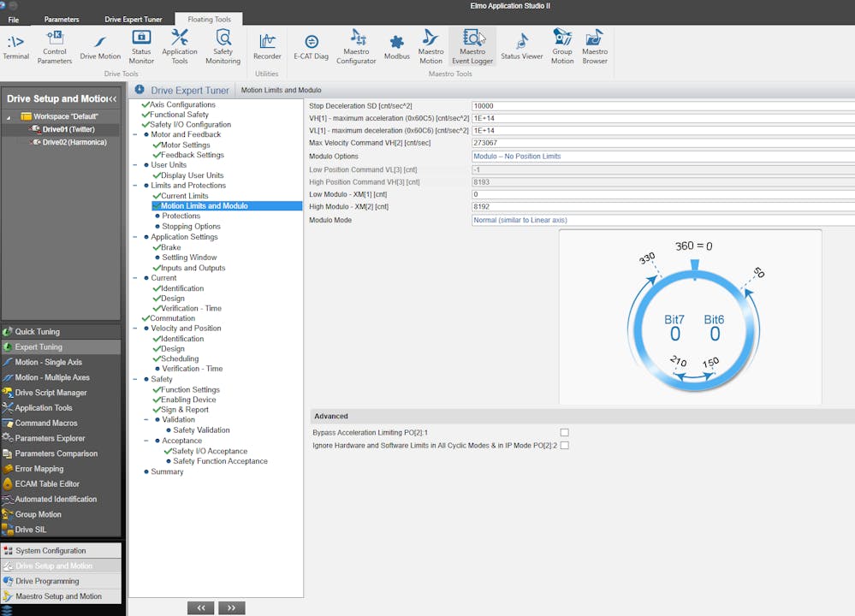Open System Configuration section

click(61, 551)
